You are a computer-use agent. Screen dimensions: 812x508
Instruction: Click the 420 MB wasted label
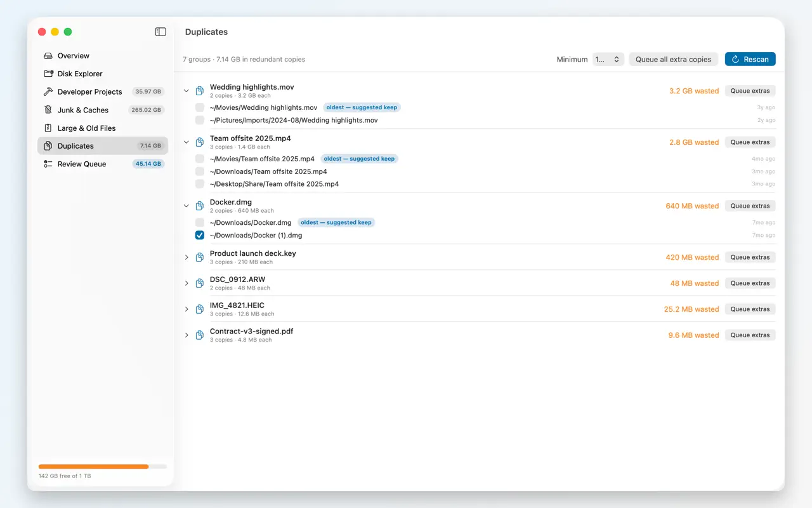[692, 257]
